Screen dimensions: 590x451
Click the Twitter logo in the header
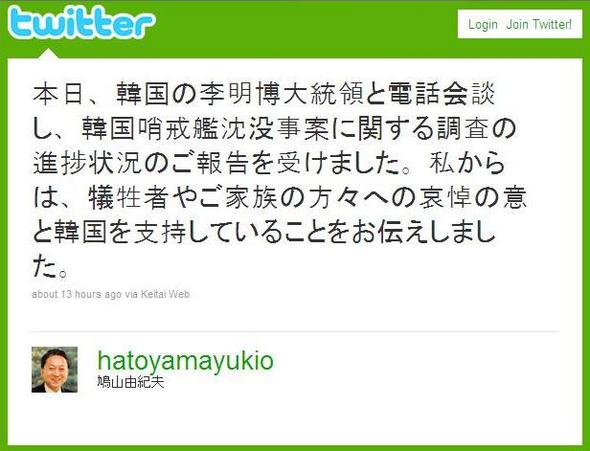coord(81,23)
